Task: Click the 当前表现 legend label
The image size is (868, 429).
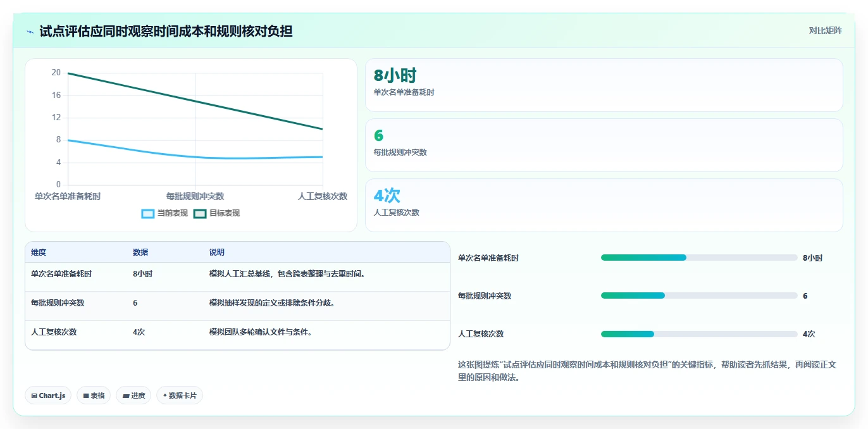Action: tap(173, 213)
